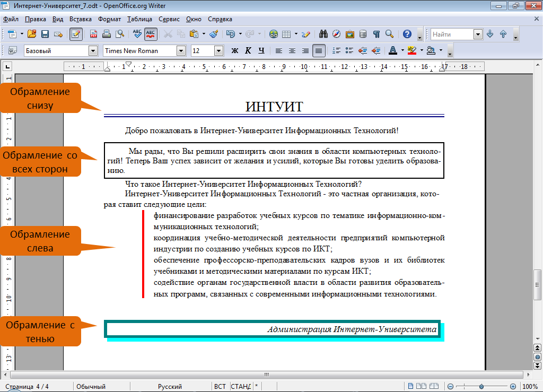
Task: Expand the font size 12 list
Action: [218, 51]
